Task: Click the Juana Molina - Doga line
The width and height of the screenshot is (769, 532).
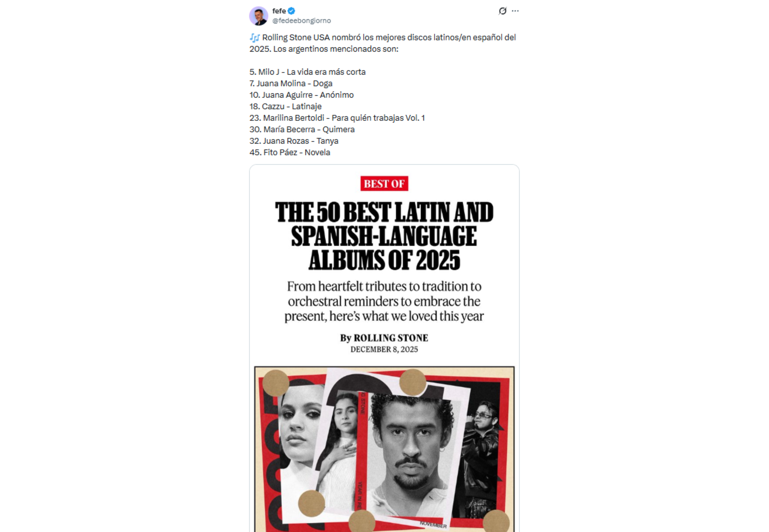Action: [291, 83]
